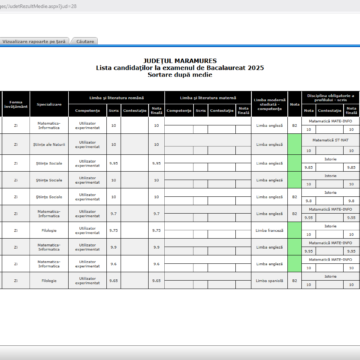Click the Forma învățământ column header
Image resolution: width=360 pixels, height=360 pixels.
(16, 104)
